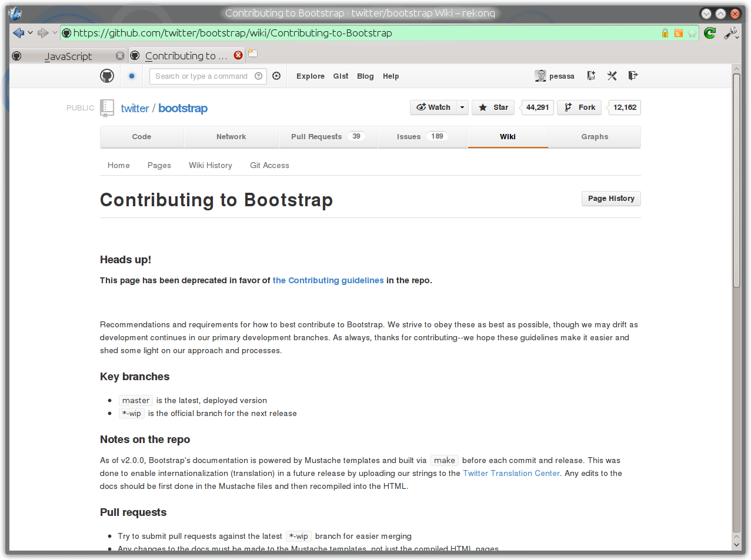
Task: Follow 'the Contributing guidelines' link
Action: (x=328, y=280)
